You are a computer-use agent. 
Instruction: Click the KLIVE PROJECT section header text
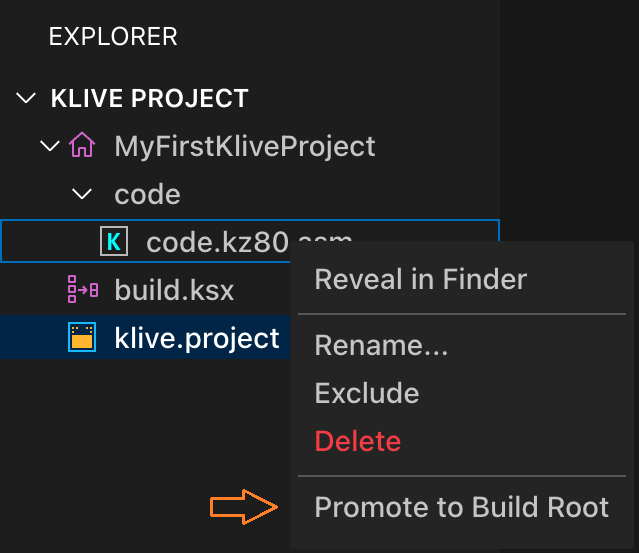(150, 98)
